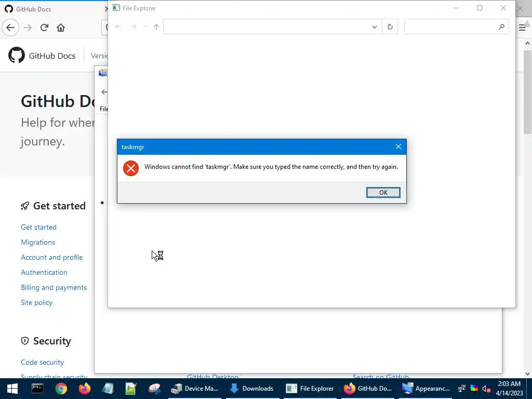Click the red error icon in the dialog
This screenshot has height=399, width=532.
pyautogui.click(x=131, y=168)
